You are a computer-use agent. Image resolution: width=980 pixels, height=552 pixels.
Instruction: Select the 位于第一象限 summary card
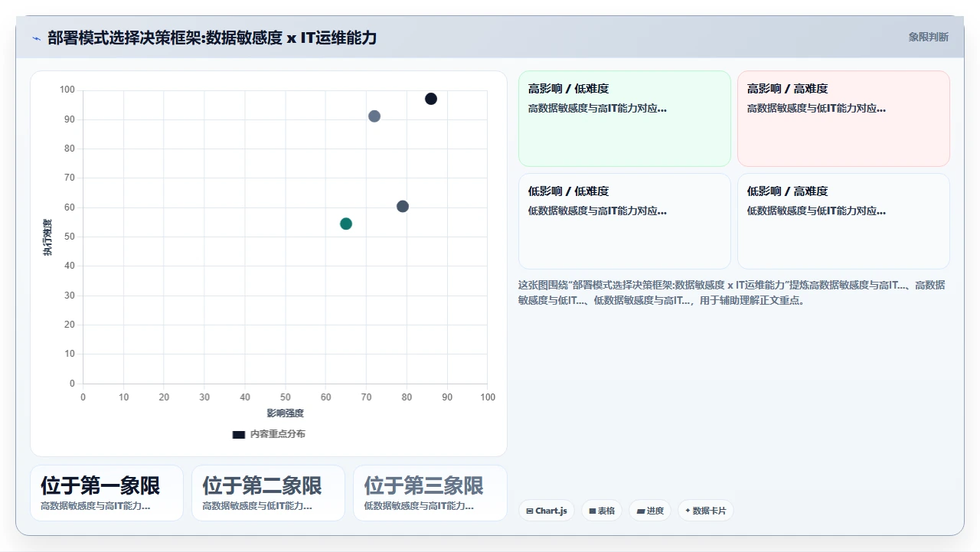[106, 493]
